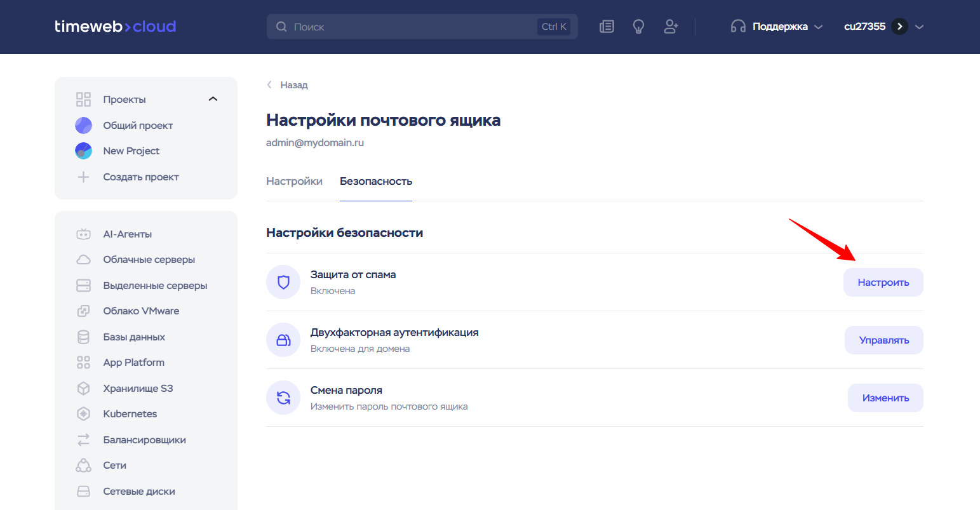Open Облачные серверы cloud section
The height and width of the screenshot is (510, 980).
tap(149, 260)
